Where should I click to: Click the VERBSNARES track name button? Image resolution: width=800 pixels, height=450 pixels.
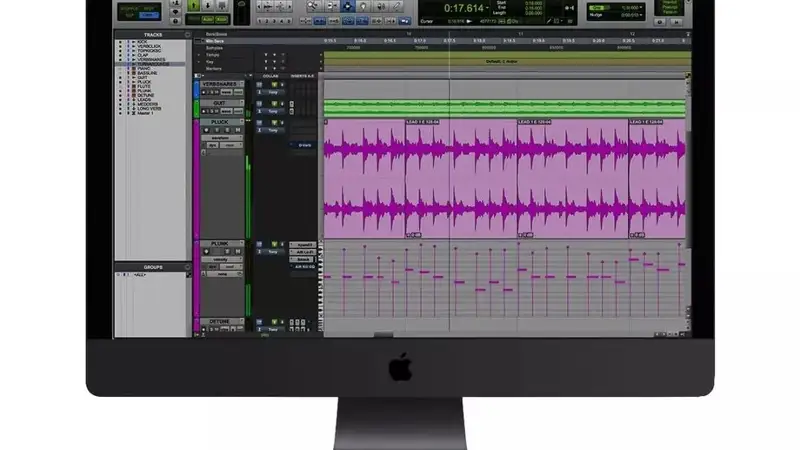[x=219, y=84]
